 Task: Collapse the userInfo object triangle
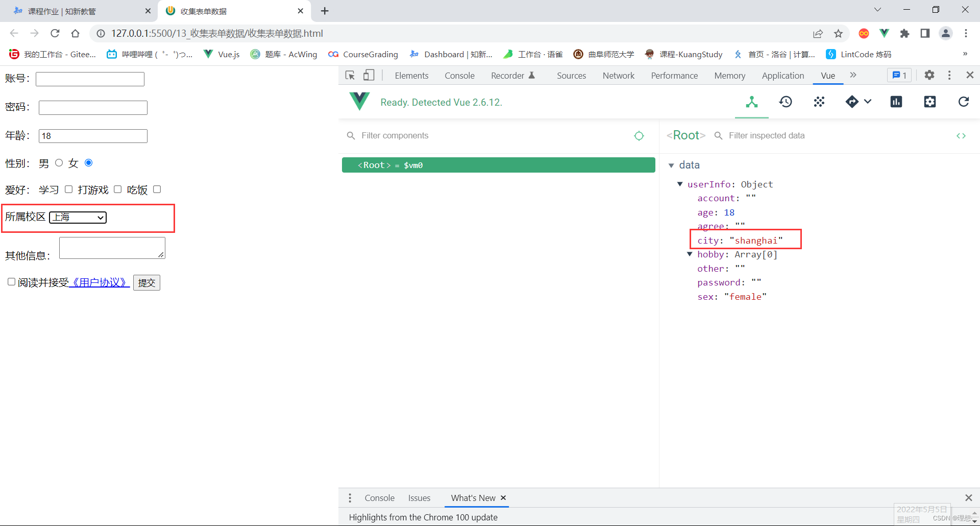[680, 184]
